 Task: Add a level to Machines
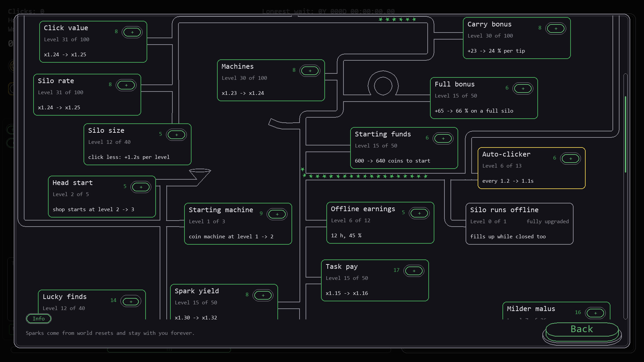click(x=310, y=71)
